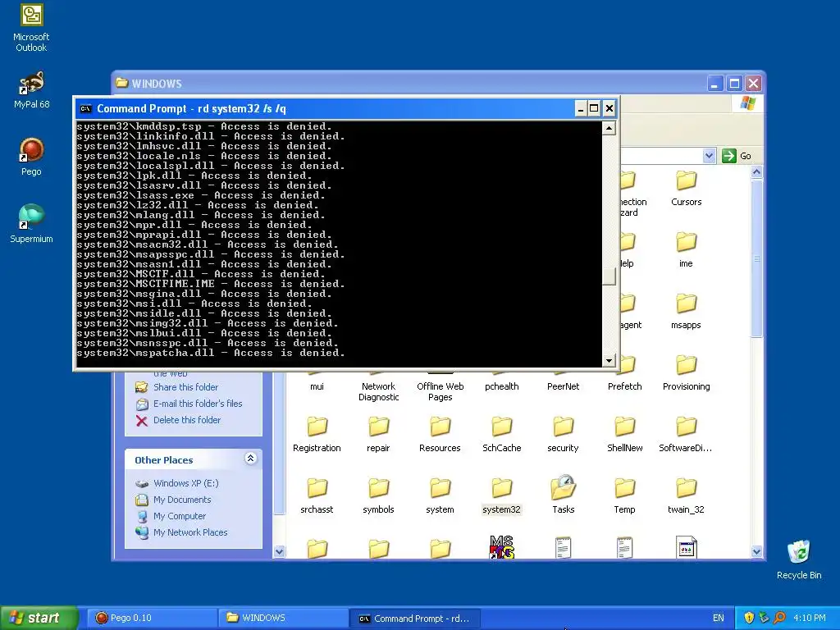Select the symbols folder
The height and width of the screenshot is (630, 840).
click(378, 496)
